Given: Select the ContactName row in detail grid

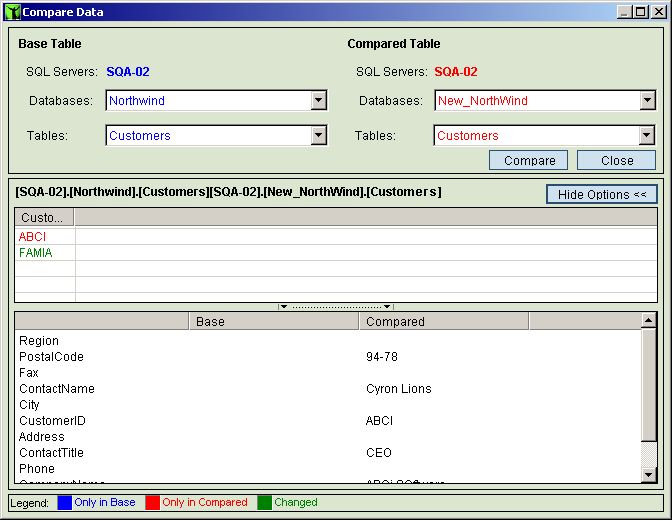Looking at the screenshot, I should [x=57, y=389].
